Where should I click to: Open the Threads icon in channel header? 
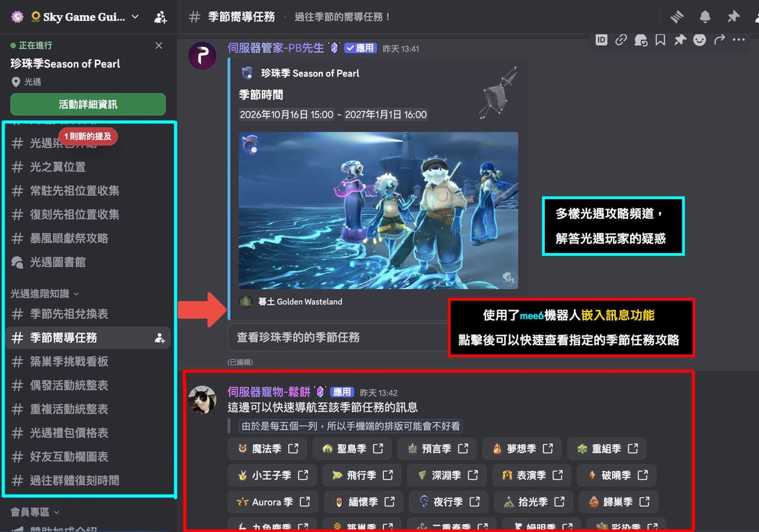[x=677, y=17]
